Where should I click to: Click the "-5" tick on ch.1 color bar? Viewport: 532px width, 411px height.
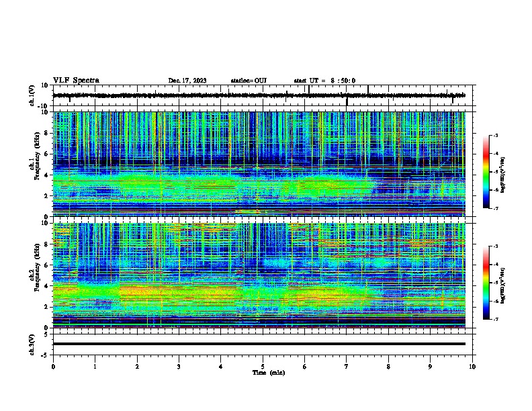(495, 172)
